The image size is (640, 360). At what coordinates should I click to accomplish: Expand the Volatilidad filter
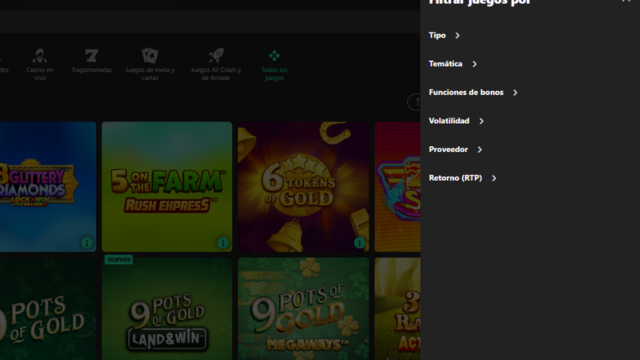[x=456, y=121]
